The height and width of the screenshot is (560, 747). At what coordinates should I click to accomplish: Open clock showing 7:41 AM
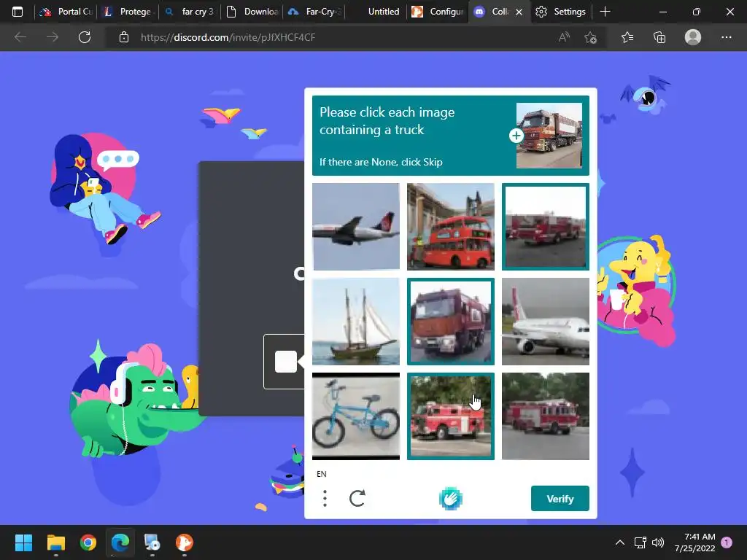point(695,542)
